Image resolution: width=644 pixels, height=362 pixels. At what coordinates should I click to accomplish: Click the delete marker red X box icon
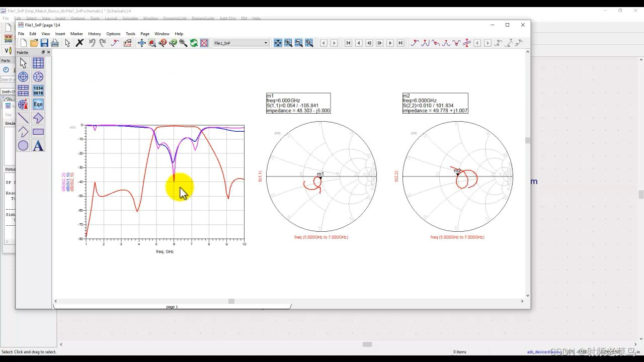click(x=204, y=43)
